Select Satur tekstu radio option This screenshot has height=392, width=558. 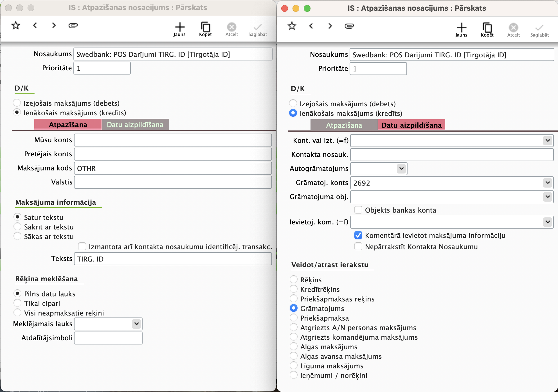point(17,217)
